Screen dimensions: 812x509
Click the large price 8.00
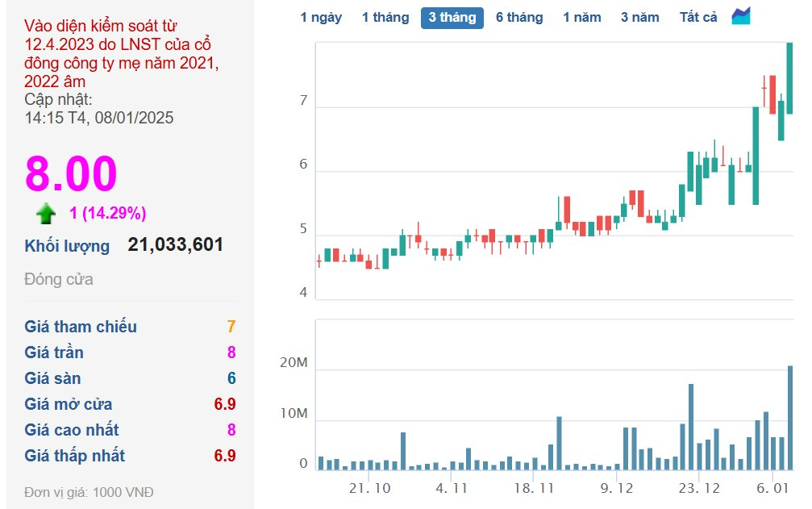(x=71, y=173)
